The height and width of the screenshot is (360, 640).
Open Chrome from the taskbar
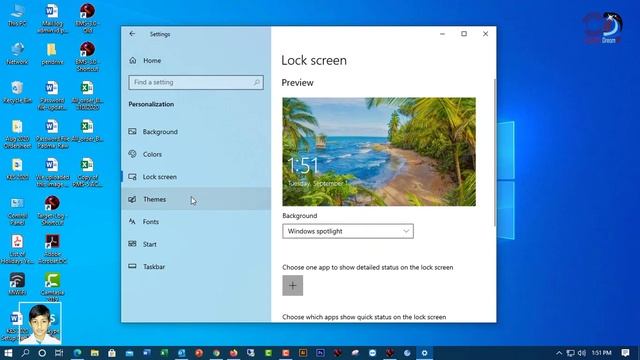coord(216,353)
